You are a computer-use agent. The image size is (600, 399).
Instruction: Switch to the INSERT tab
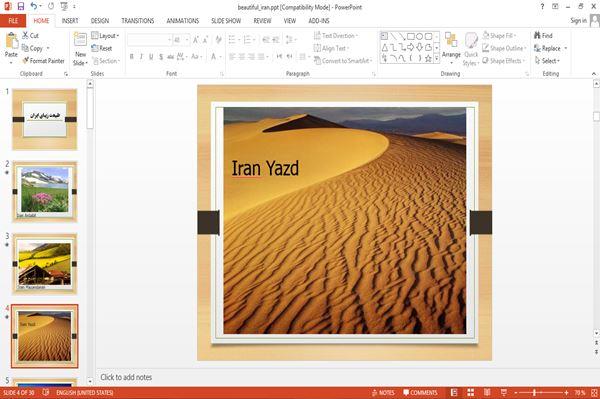pyautogui.click(x=70, y=21)
